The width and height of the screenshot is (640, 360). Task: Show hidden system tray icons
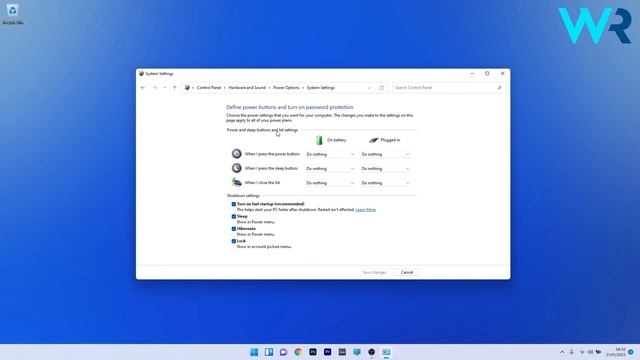click(x=562, y=352)
